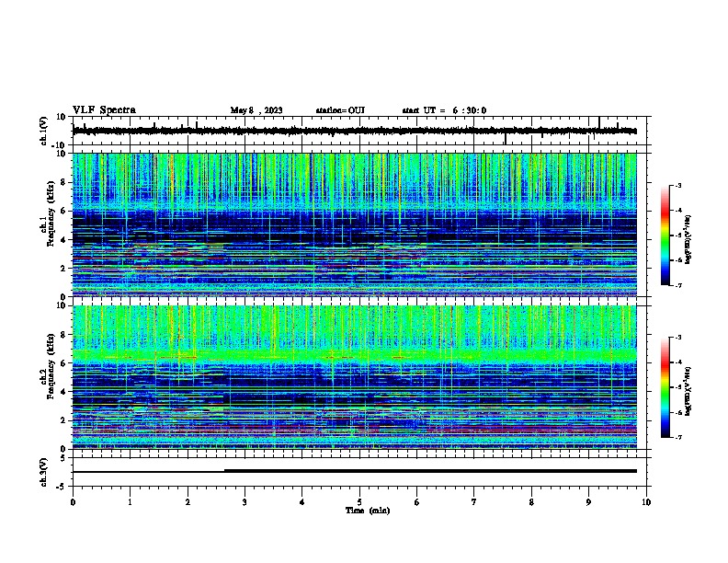This screenshot has width=728, height=563.
Task: Click the time axis end label "10"
Action: point(646,502)
